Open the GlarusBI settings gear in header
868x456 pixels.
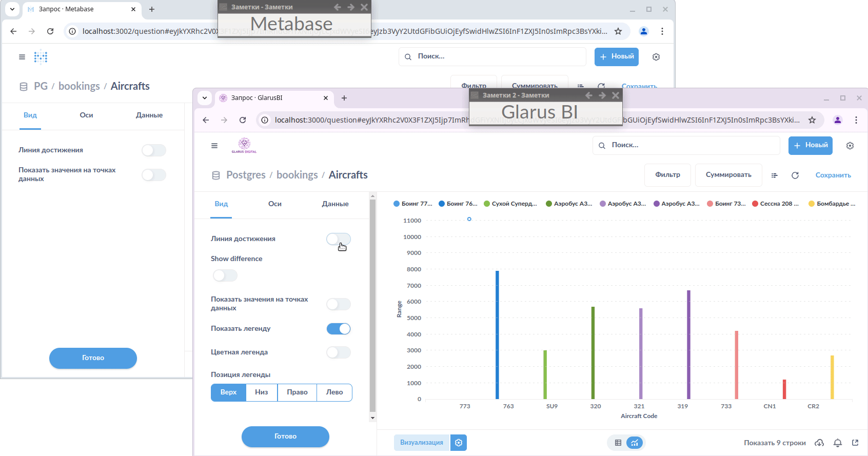click(x=850, y=146)
